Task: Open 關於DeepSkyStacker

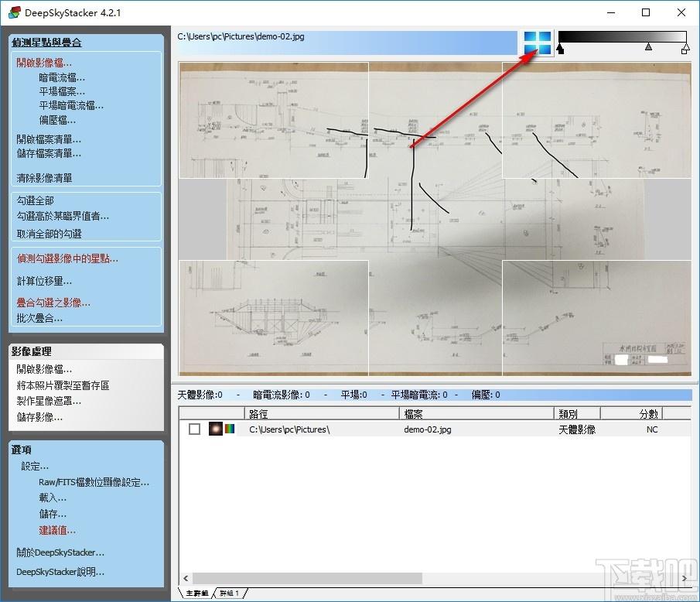Action: pos(60,552)
